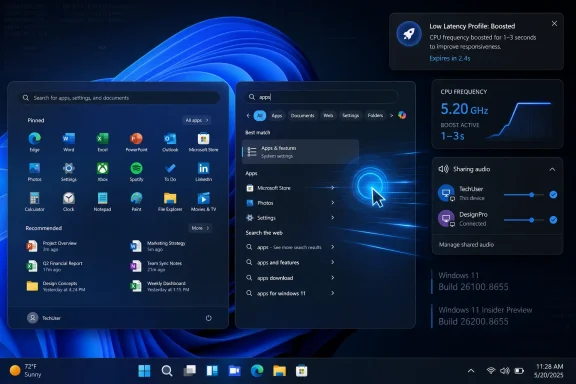
Task: Click the Copilot icon in search filters
Action: click(x=402, y=115)
